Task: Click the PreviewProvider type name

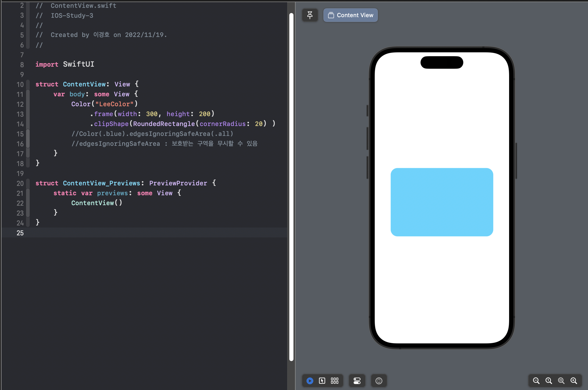Action: click(178, 183)
